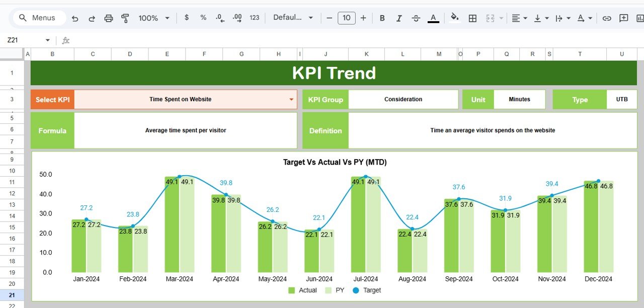Format selection as currency
This screenshot has width=644, height=308.
pyautogui.click(x=187, y=18)
